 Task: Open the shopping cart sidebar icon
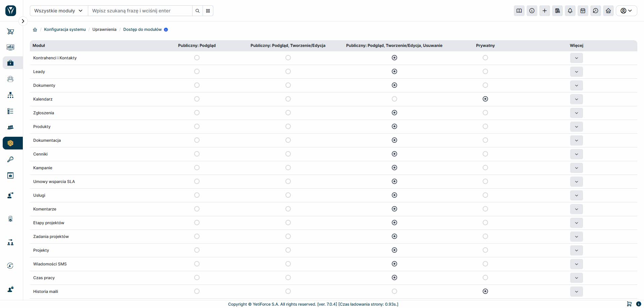pos(10,32)
